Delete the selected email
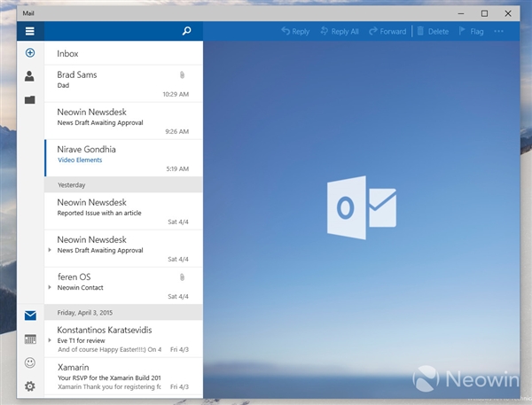The image size is (532, 405). click(432, 31)
